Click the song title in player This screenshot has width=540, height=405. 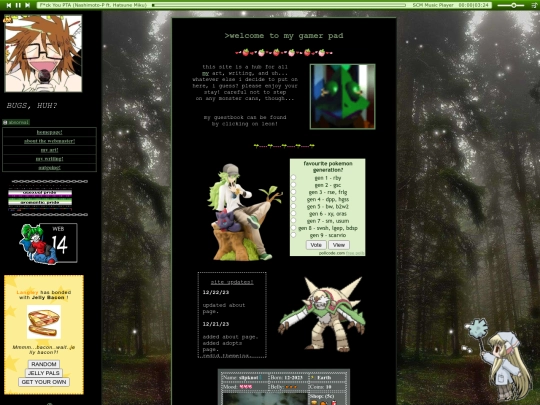coord(93,5)
